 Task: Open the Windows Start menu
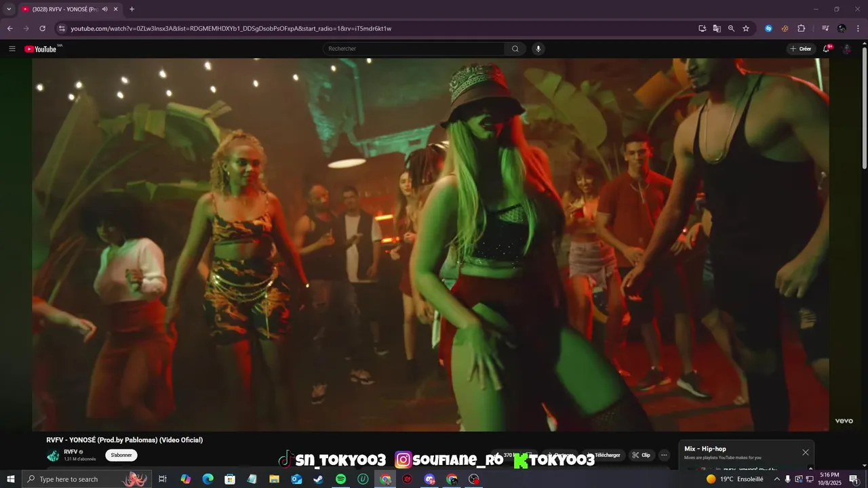coord(10,479)
